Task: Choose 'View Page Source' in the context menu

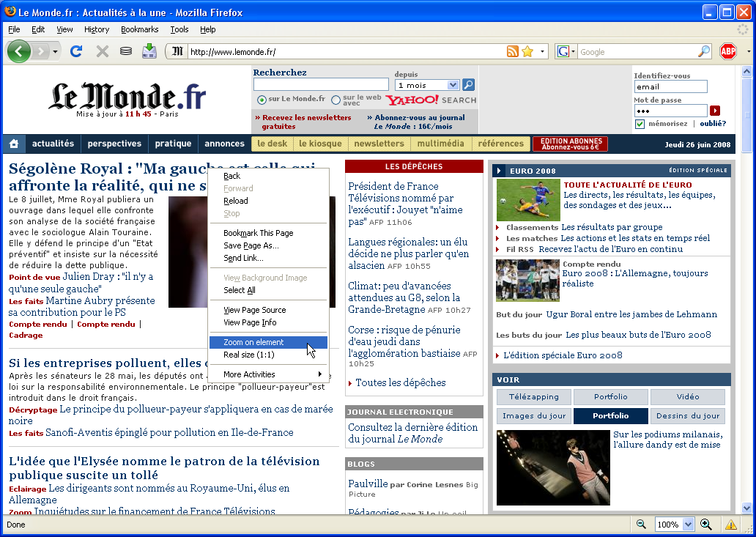Action: click(269, 310)
